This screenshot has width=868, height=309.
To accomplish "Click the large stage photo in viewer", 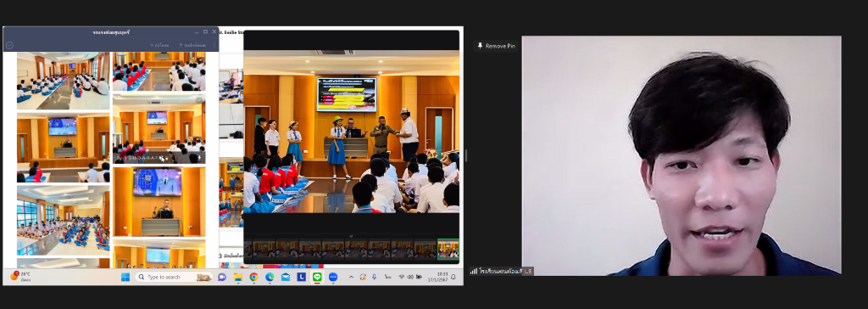I will click(351, 132).
